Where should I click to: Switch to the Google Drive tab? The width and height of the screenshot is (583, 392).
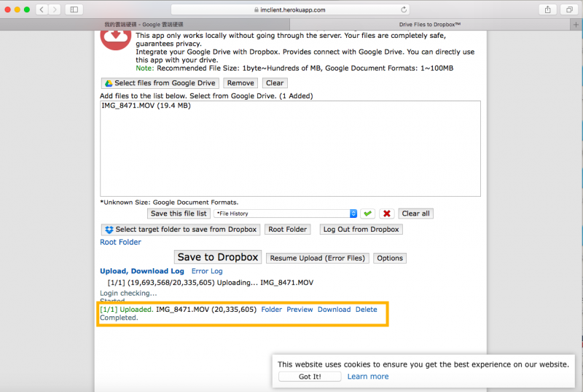pyautogui.click(x=144, y=25)
